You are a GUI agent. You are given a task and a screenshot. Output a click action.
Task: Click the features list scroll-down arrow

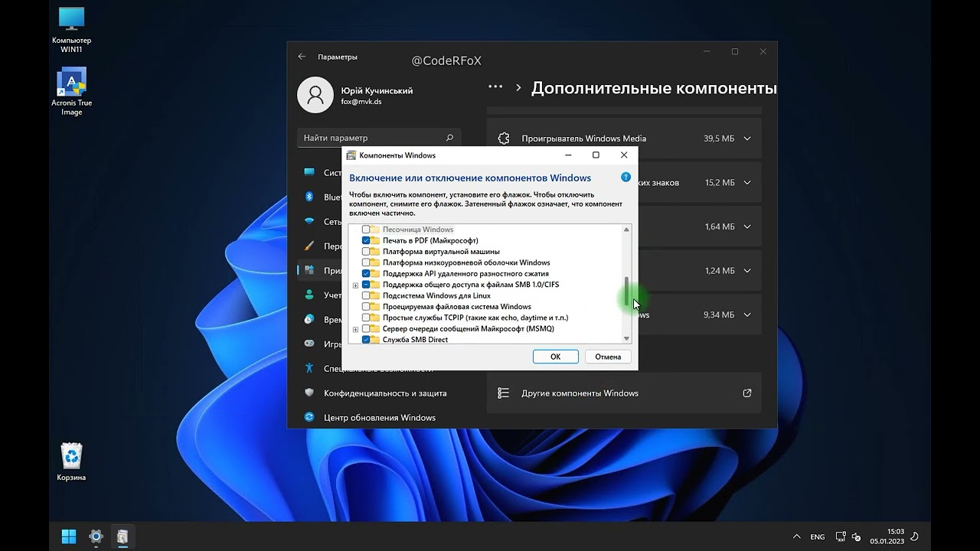pyautogui.click(x=627, y=338)
